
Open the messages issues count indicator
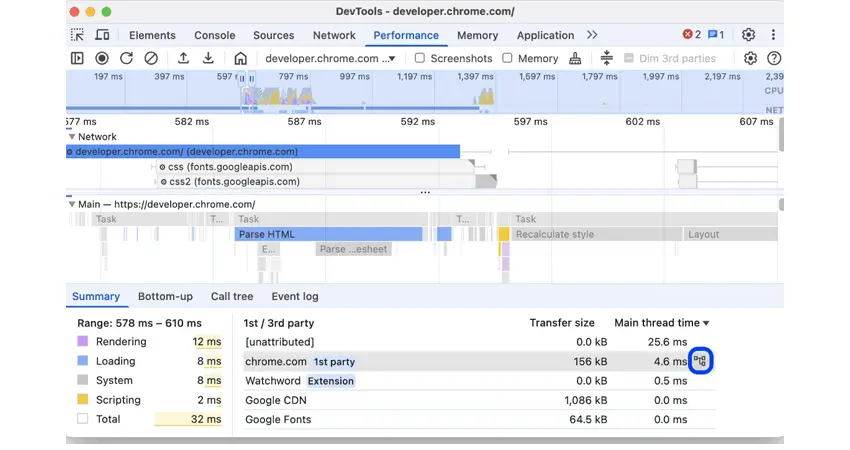(x=716, y=35)
